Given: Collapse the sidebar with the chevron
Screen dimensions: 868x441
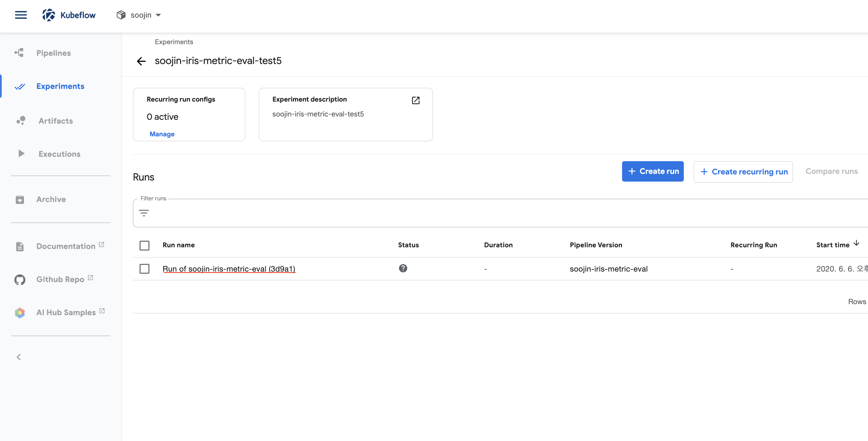Looking at the screenshot, I should 19,357.
